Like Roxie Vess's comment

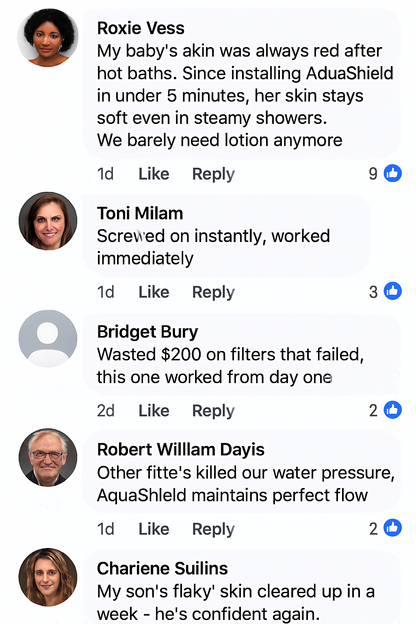click(154, 174)
